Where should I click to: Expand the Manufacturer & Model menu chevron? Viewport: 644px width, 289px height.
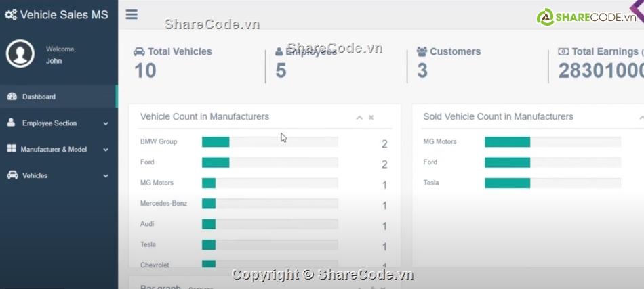coord(106,150)
